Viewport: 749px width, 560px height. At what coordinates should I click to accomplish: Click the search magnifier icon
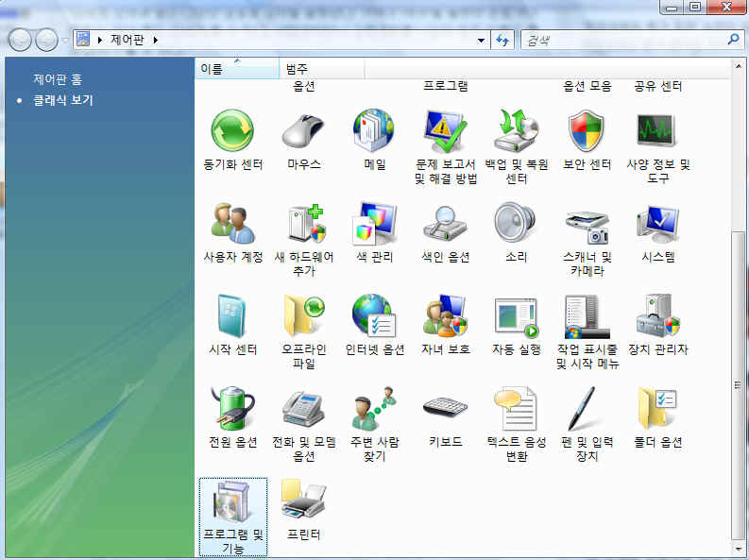tap(733, 40)
